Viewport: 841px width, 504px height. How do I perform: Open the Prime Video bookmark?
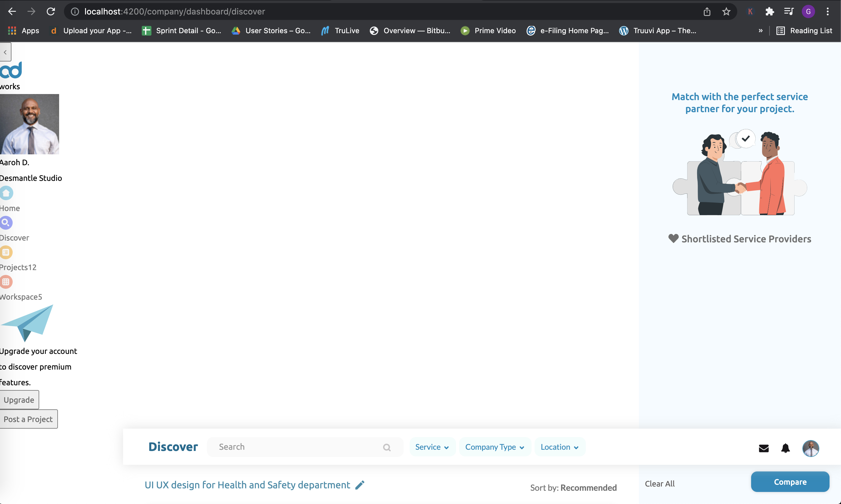click(x=488, y=30)
